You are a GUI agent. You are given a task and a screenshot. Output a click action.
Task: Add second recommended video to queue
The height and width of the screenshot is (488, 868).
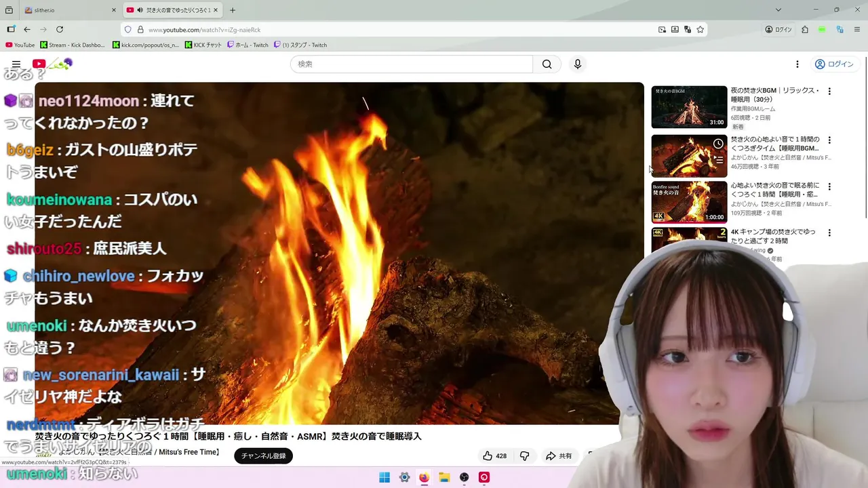(x=718, y=161)
